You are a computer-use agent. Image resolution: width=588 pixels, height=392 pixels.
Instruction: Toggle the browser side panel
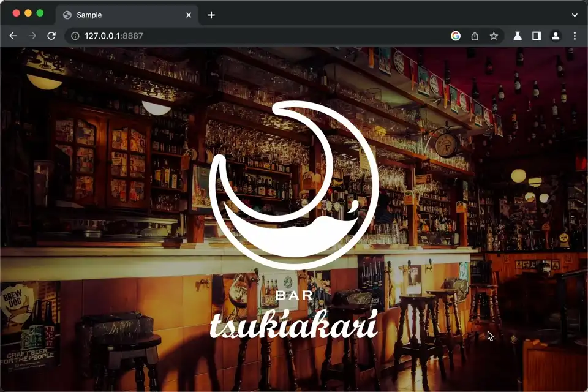(x=537, y=36)
